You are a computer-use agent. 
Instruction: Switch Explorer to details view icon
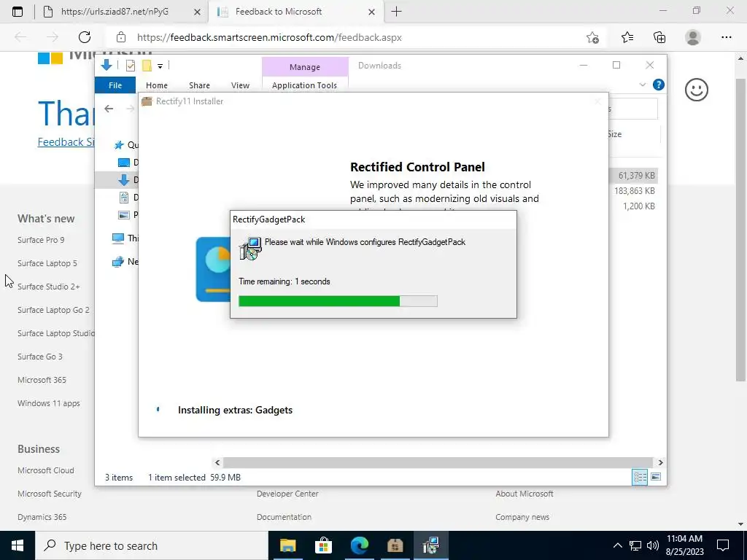[640, 477]
